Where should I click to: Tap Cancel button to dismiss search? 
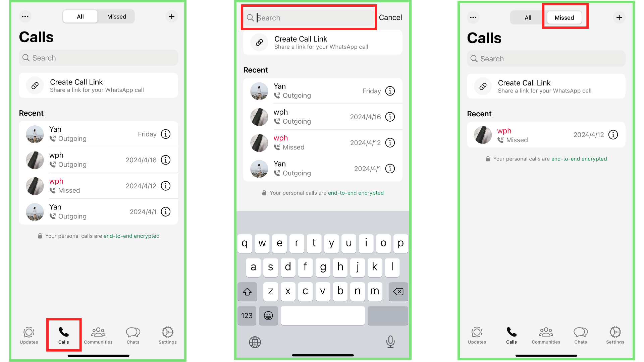[390, 18]
